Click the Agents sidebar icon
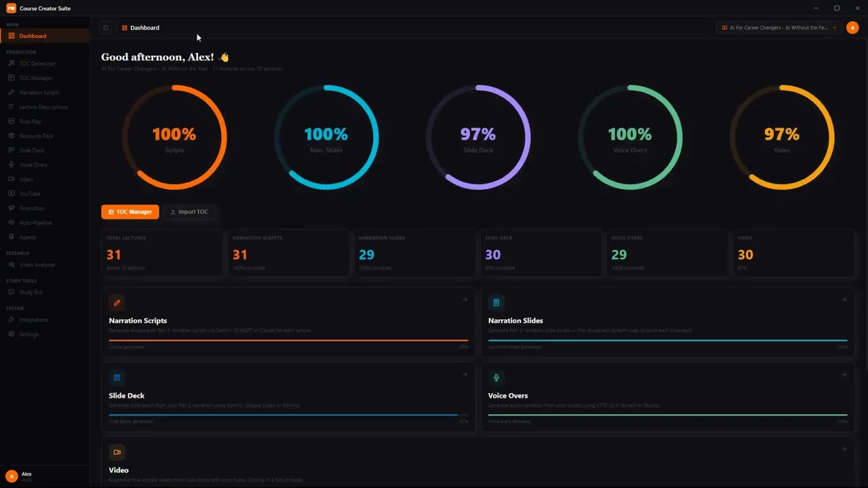This screenshot has width=868, height=488. pyautogui.click(x=12, y=237)
